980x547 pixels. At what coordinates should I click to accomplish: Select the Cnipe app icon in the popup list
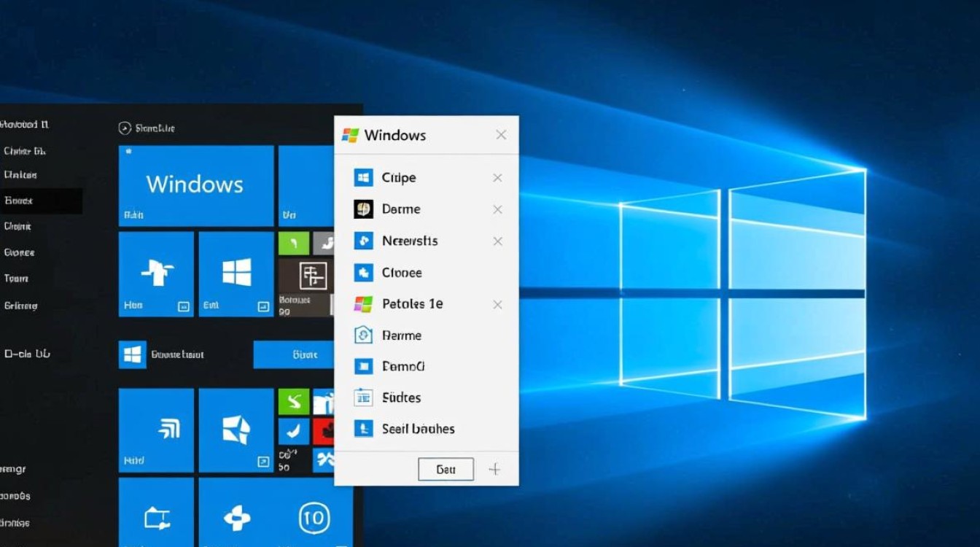(x=362, y=177)
